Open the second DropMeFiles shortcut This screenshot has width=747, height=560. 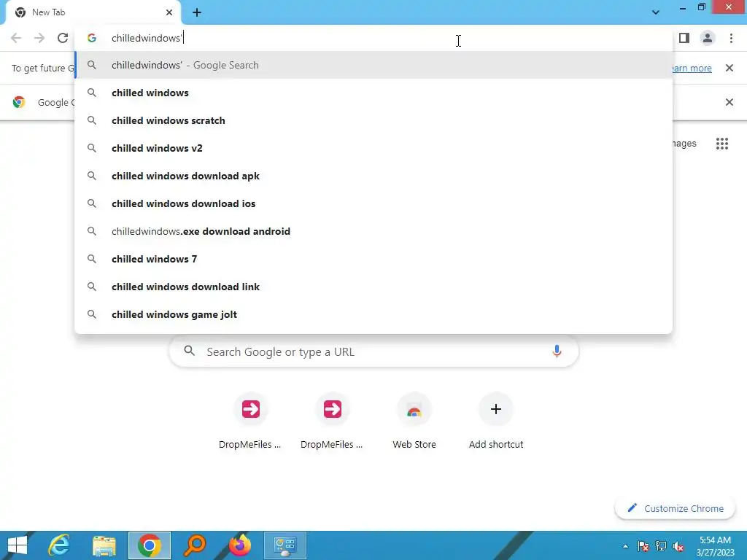tap(332, 422)
